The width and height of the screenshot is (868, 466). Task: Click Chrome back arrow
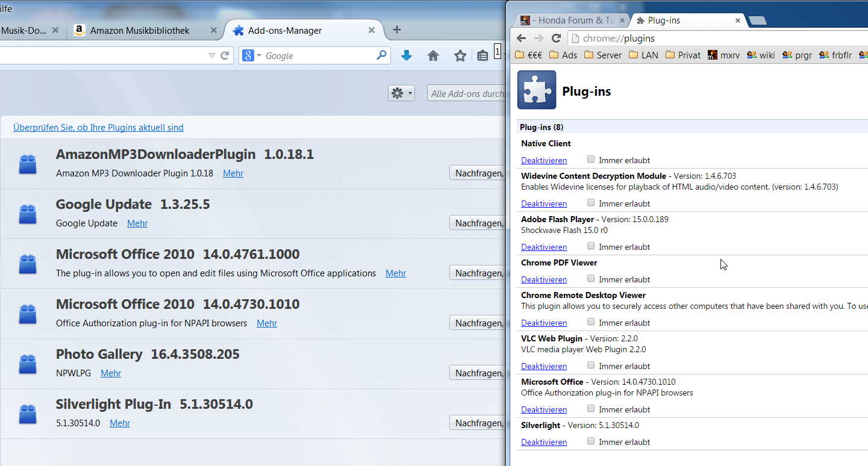click(522, 38)
